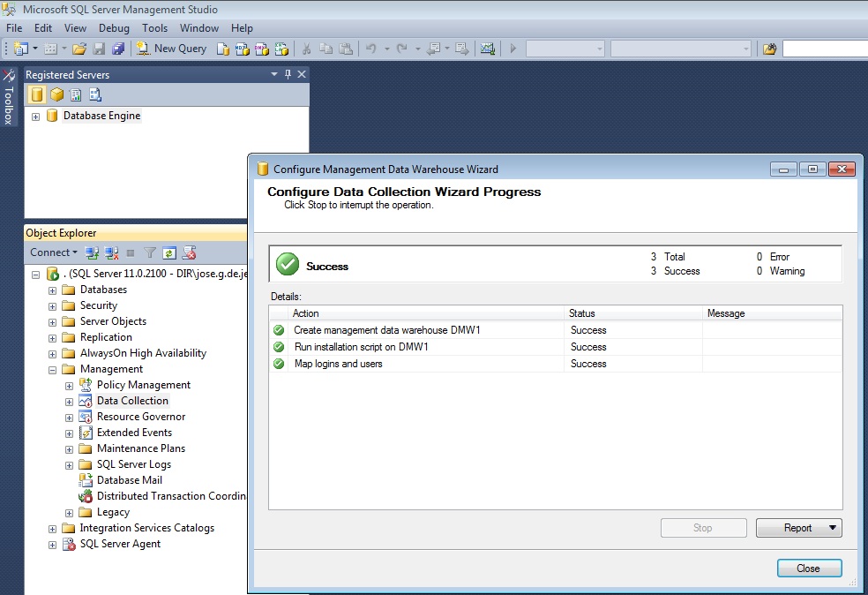Screen dimensions: 868x595
Task: Open the File menu
Action: [14, 28]
